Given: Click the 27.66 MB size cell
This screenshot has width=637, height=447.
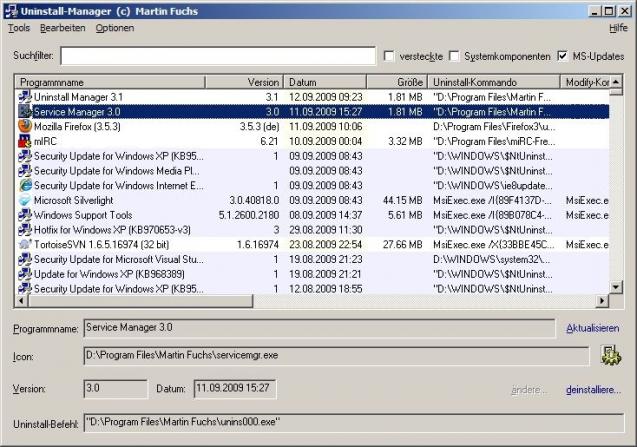Looking at the screenshot, I should pos(403,244).
